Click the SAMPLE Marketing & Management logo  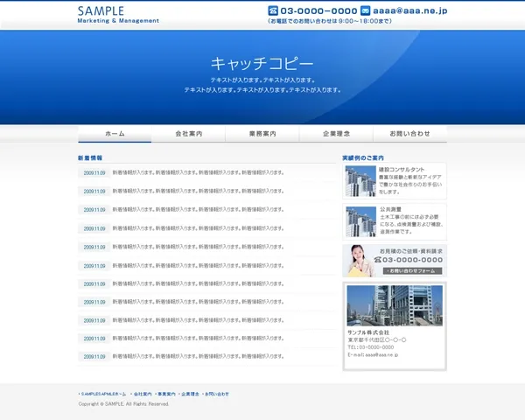click(x=117, y=14)
